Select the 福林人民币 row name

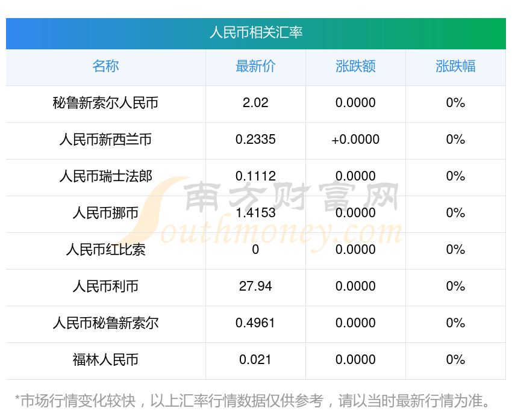click(105, 360)
